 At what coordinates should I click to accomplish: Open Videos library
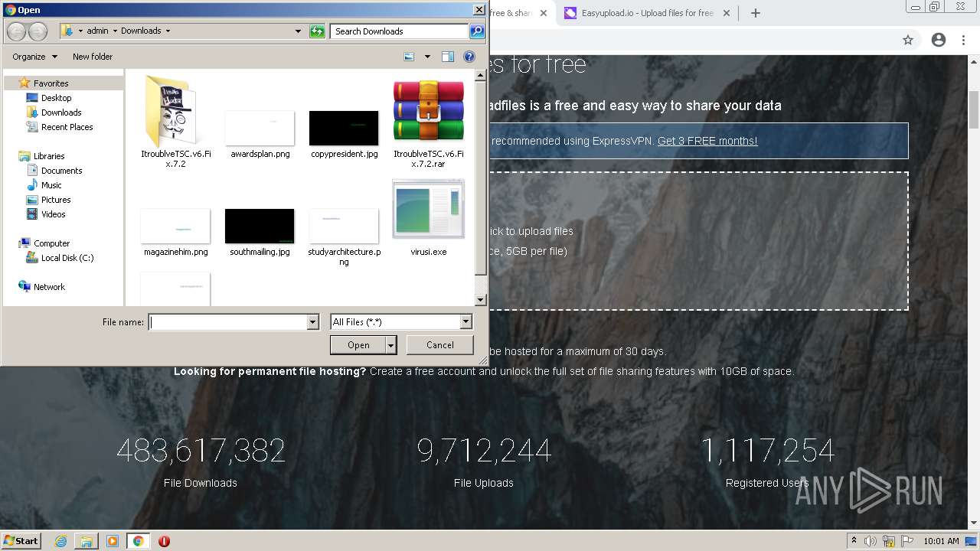point(53,214)
